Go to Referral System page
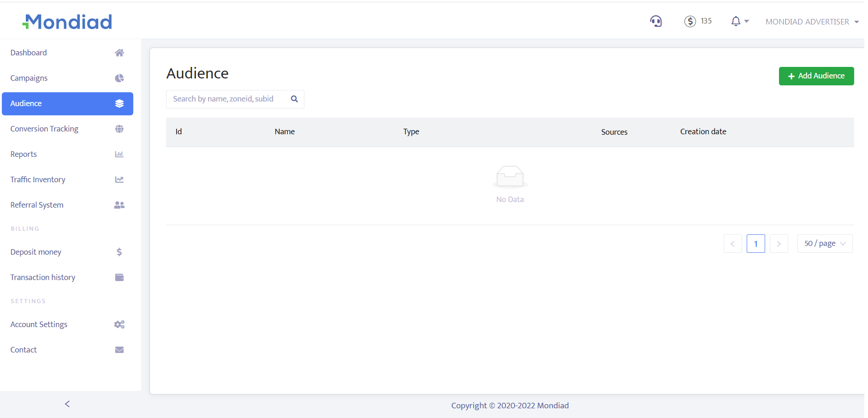The image size is (868, 418). (x=37, y=205)
